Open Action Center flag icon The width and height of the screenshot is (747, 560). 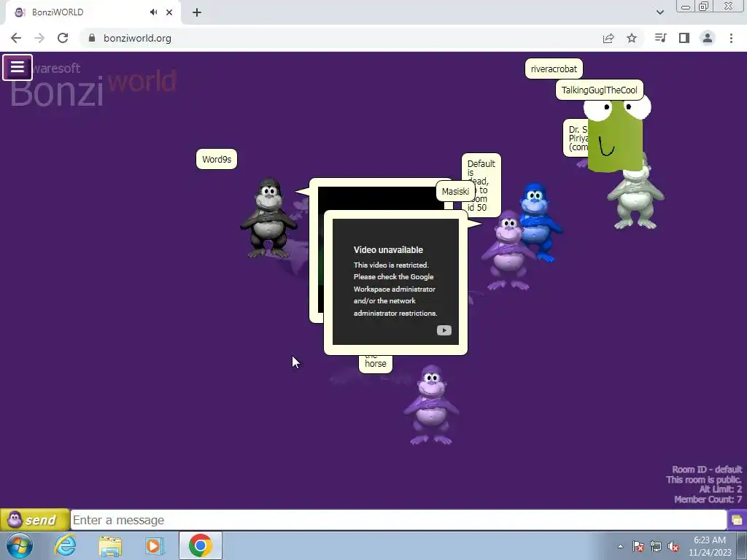(x=638, y=547)
